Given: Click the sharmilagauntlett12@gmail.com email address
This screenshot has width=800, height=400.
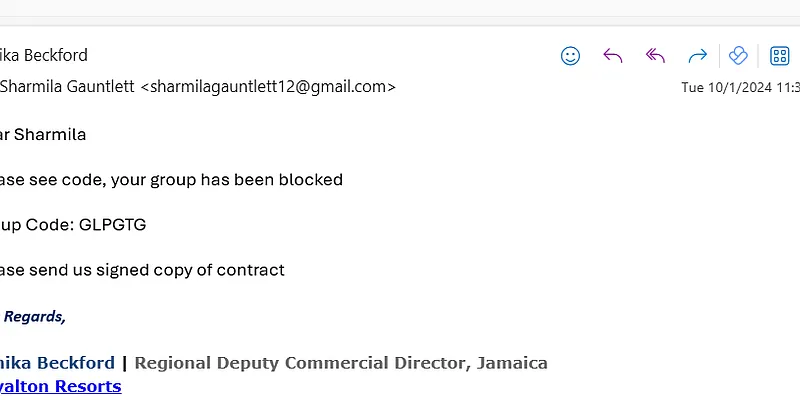Looking at the screenshot, I should pos(268,87).
